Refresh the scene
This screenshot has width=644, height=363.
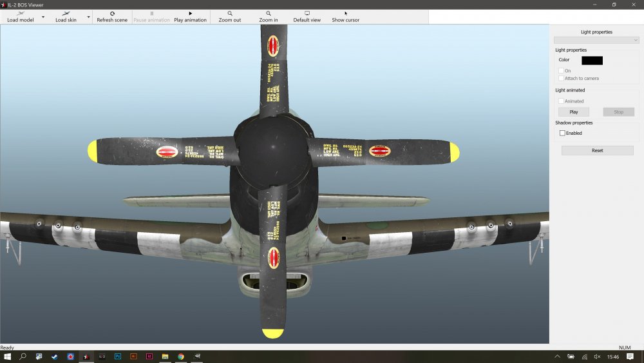(x=112, y=16)
